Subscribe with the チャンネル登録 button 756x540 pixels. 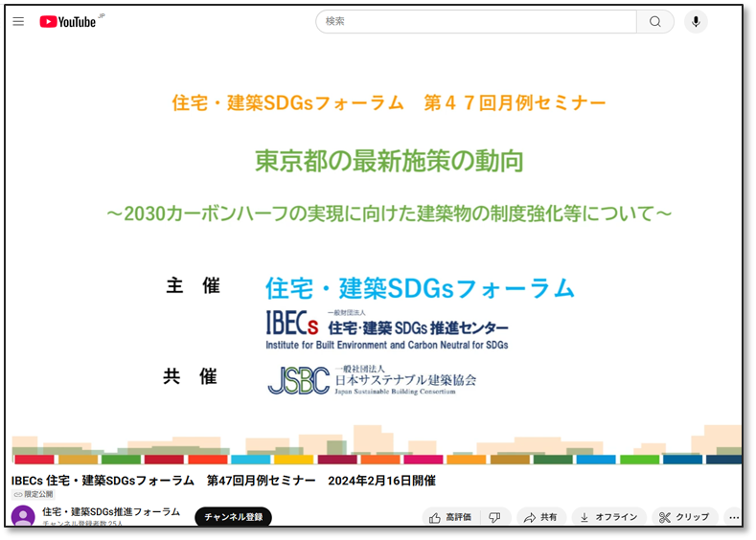click(233, 517)
